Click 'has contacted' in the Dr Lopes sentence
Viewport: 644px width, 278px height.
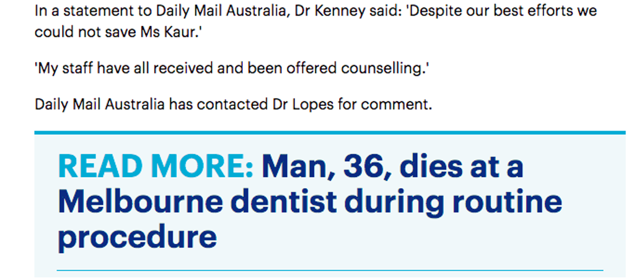point(219,105)
